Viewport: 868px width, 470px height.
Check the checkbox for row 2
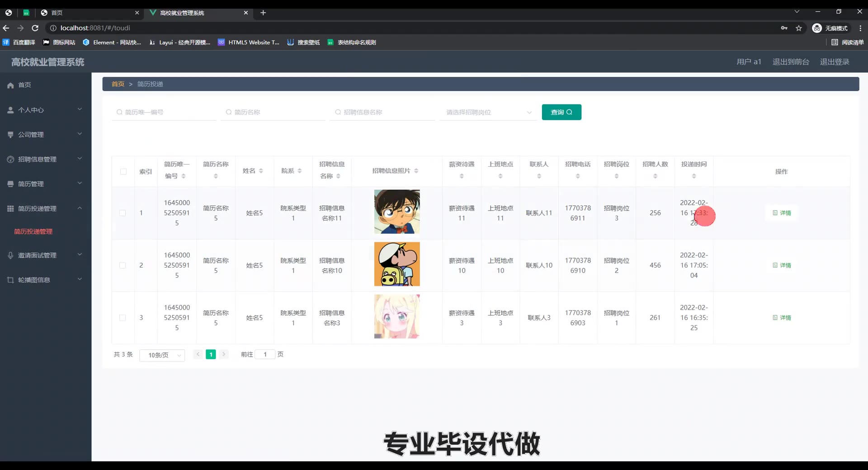123,265
